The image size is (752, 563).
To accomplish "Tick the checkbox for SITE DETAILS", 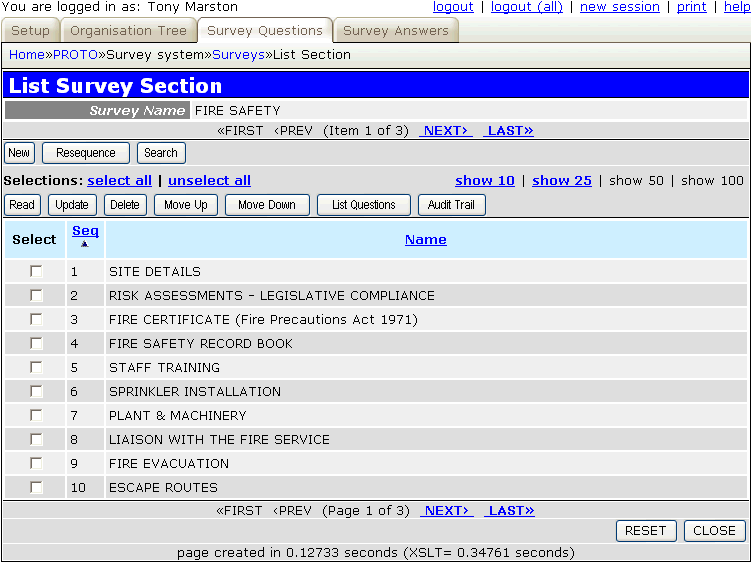I will pyautogui.click(x=36, y=271).
